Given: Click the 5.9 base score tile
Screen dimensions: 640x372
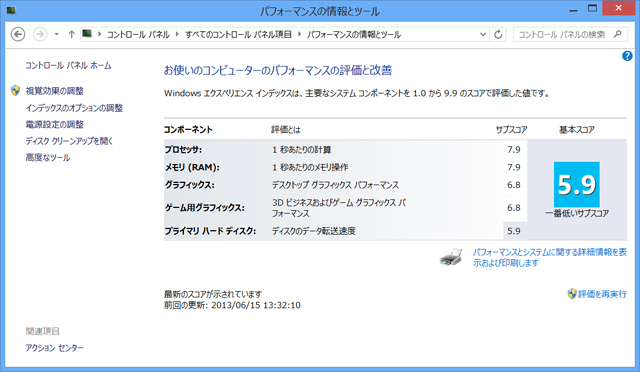Looking at the screenshot, I should click(x=577, y=185).
